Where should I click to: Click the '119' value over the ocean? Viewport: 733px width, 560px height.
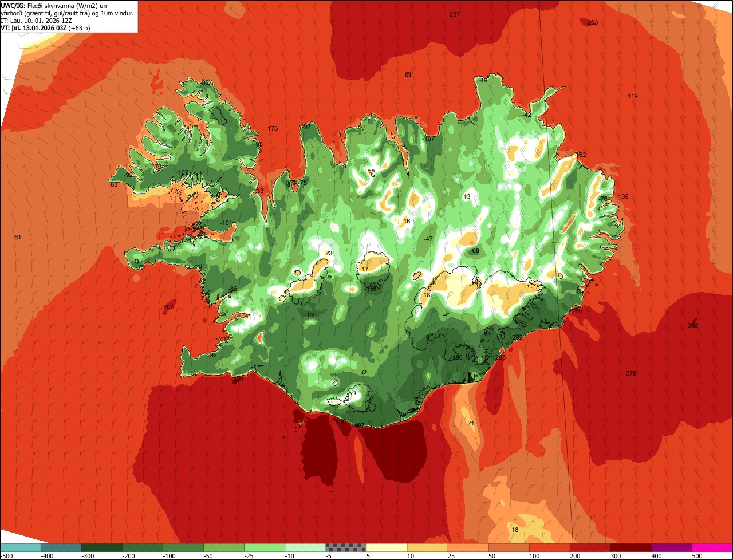click(x=633, y=96)
